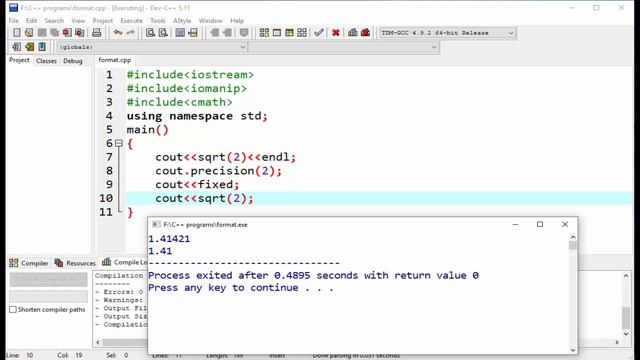Image resolution: width=640 pixels, height=360 pixels.
Task: Click compile log scrollbar down arrow
Action: [x=626, y=334]
